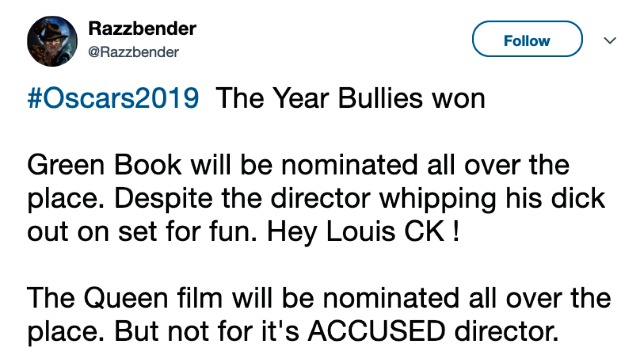Click the "nominated" word in first paragraph

pyautogui.click(x=349, y=165)
